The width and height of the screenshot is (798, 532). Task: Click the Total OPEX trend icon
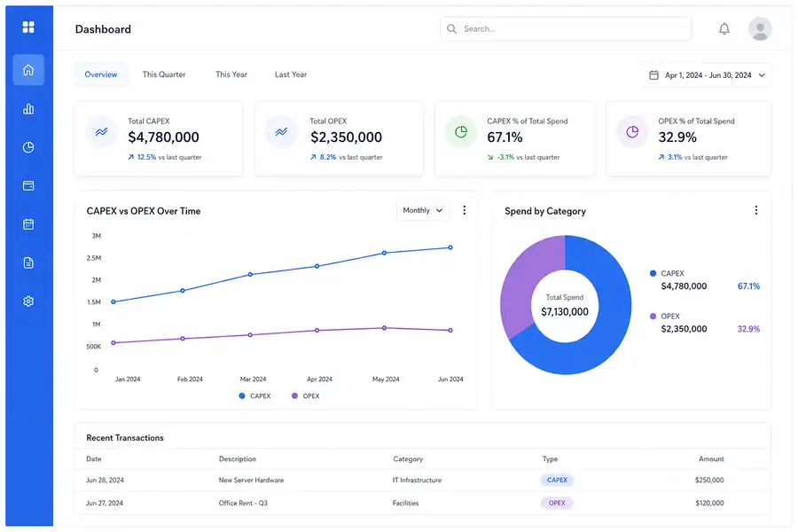click(281, 132)
